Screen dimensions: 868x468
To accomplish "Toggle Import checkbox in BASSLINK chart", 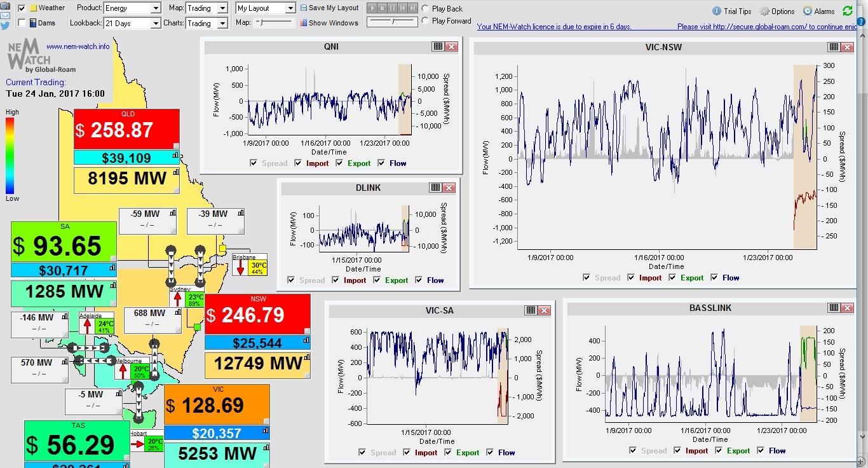I will click(x=679, y=450).
